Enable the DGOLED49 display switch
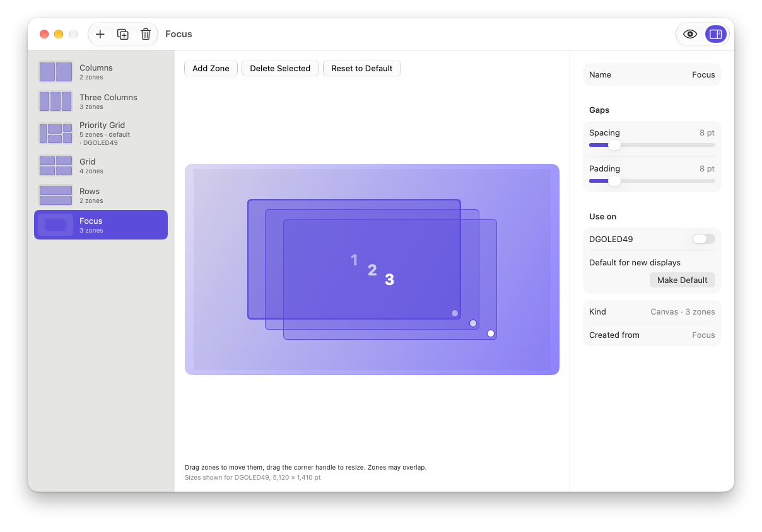This screenshot has height=532, width=762. click(704, 239)
